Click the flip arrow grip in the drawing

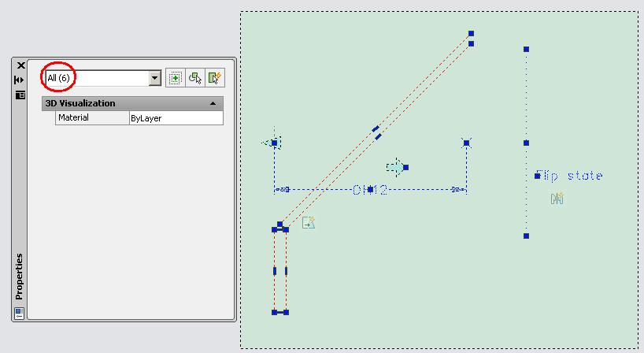397,167
